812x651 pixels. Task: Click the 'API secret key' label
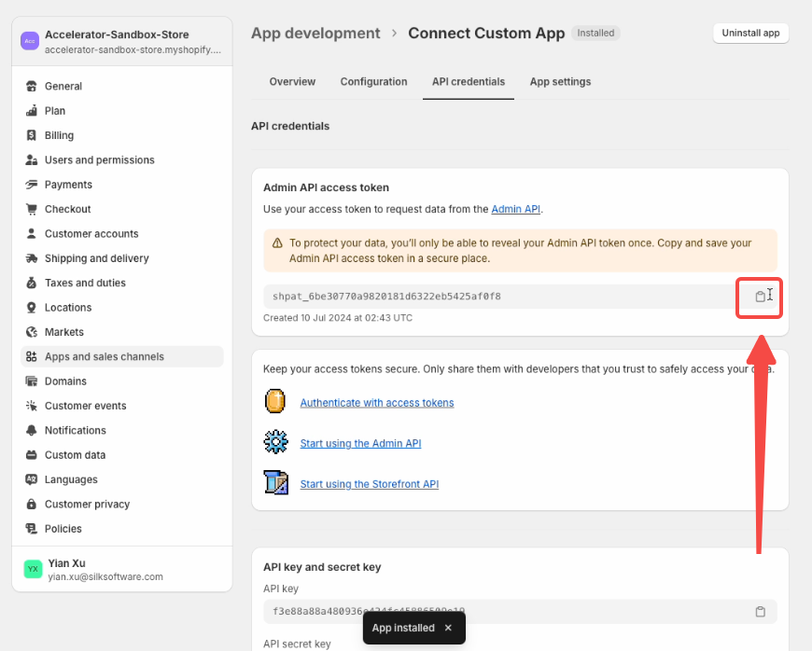297,644
